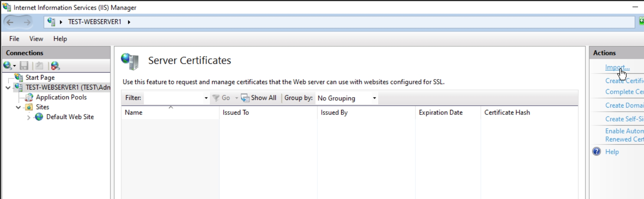644x199 pixels.
Task: Click into the Filter text field
Action: pos(173,98)
